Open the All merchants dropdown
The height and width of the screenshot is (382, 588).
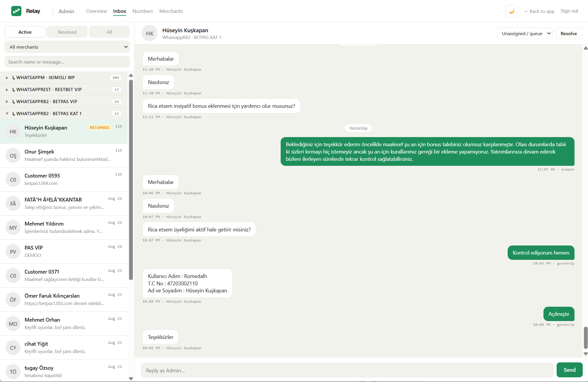tap(67, 47)
